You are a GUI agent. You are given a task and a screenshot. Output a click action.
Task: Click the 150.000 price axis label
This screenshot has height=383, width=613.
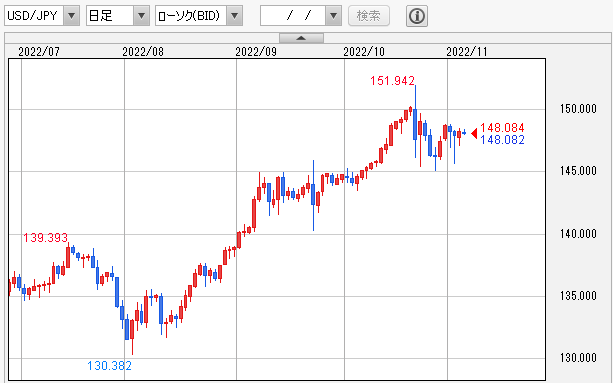coord(578,109)
